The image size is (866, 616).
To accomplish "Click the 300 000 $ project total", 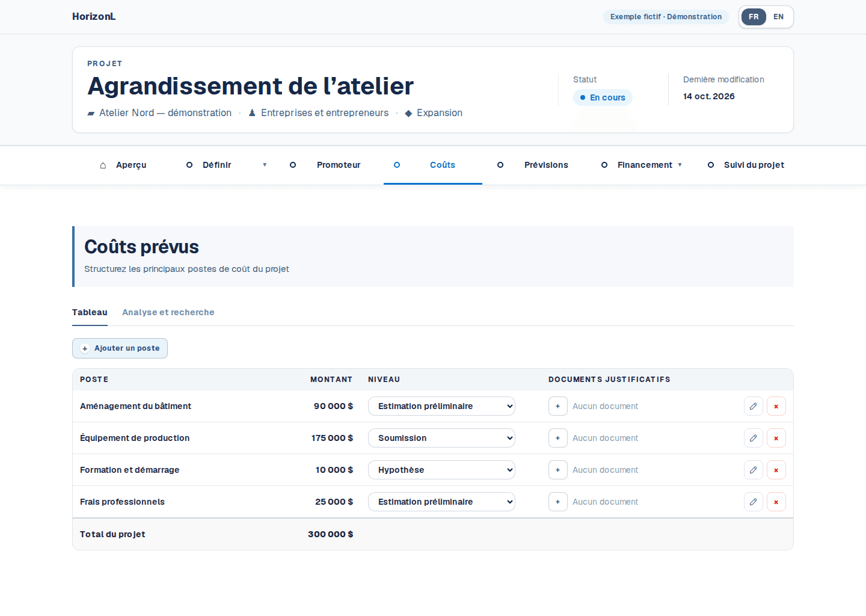I will (x=330, y=534).
